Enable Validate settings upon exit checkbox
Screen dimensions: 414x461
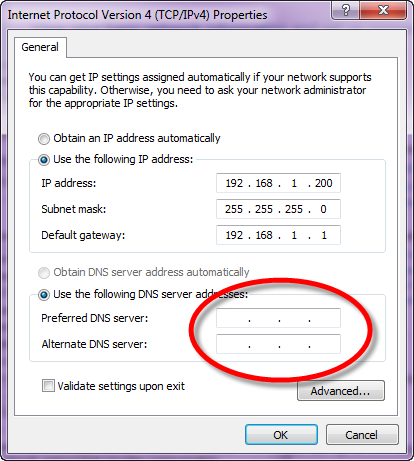[x=48, y=386]
